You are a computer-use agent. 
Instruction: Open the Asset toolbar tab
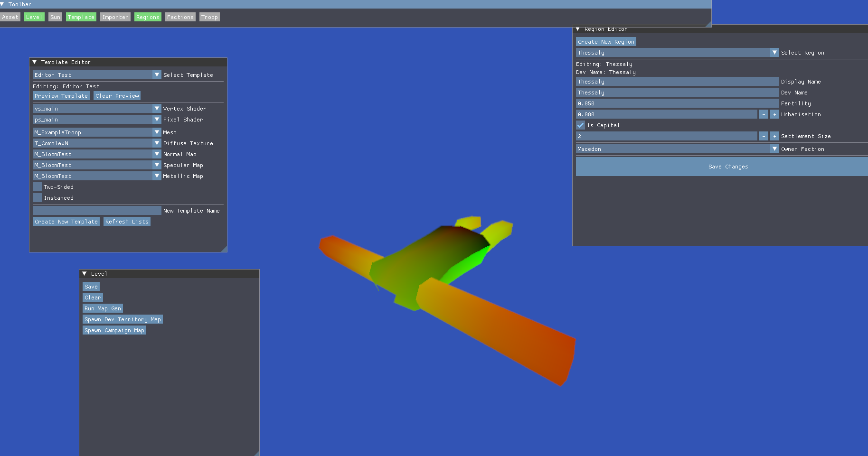coord(10,17)
